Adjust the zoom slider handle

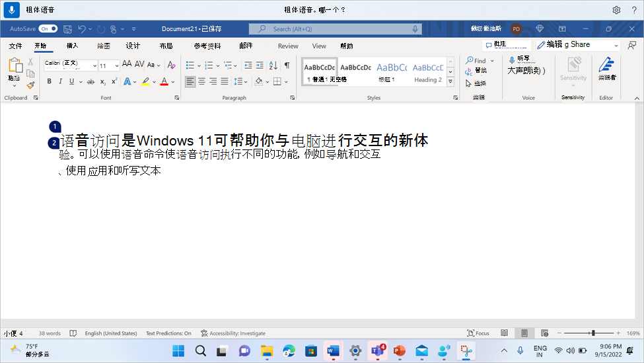[x=593, y=333]
